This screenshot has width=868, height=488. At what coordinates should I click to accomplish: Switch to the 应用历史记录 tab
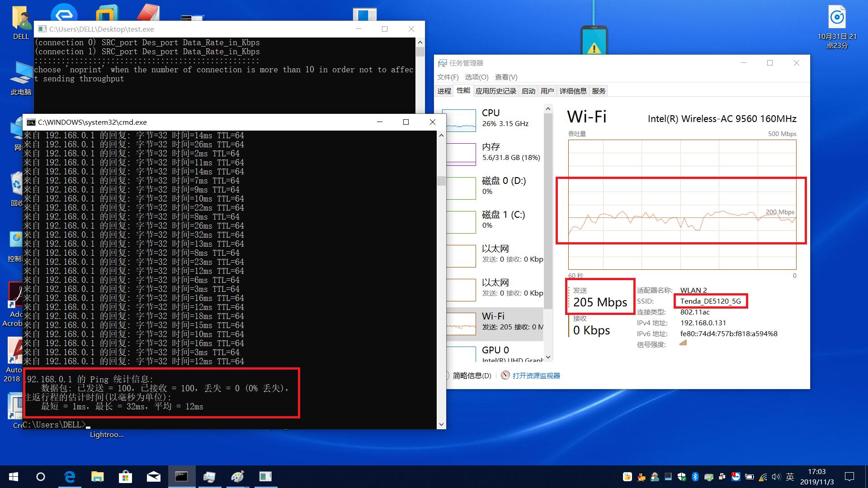(x=495, y=91)
